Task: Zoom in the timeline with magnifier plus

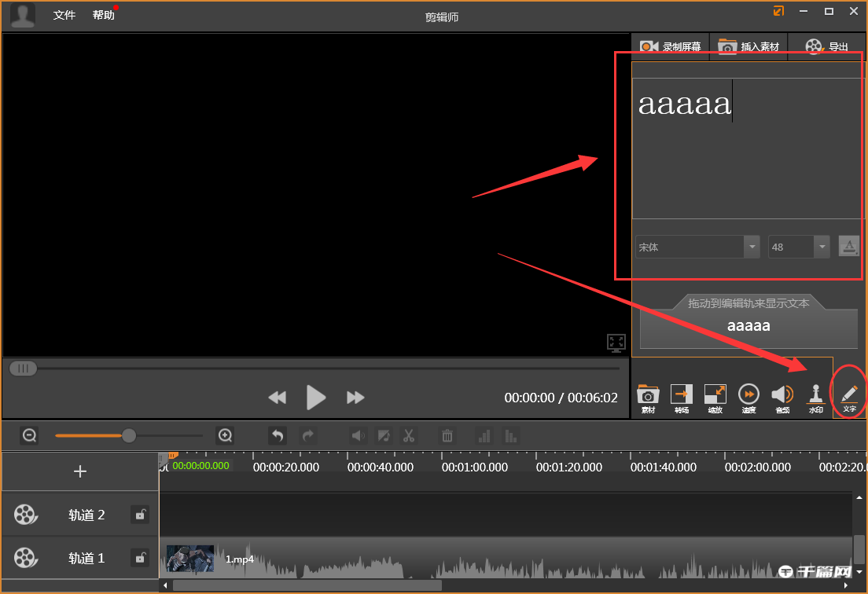Action: pos(225,435)
